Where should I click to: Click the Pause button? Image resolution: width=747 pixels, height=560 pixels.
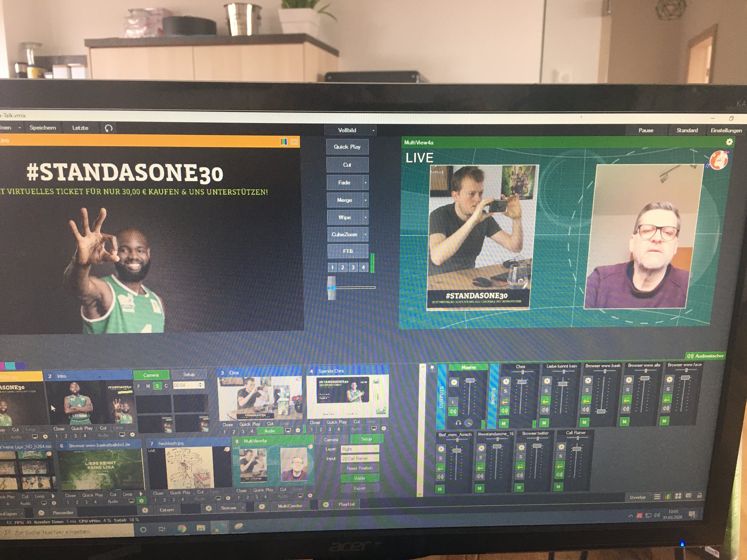pos(646,130)
